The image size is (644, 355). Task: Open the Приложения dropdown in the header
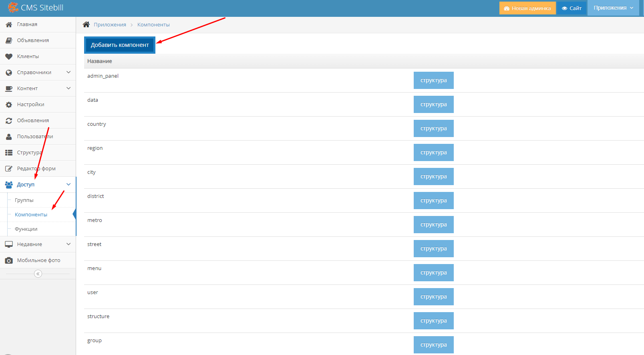coord(613,8)
